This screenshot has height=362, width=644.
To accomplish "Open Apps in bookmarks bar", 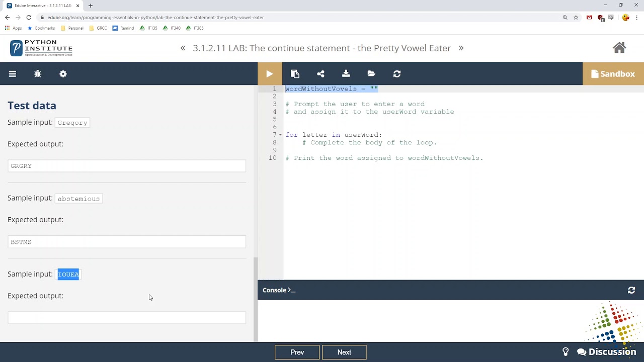I will click(14, 28).
